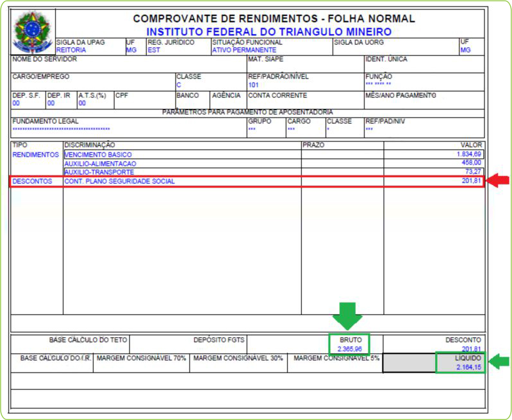Viewport: 512px width, 420px height.
Task: Click the 'FUNDAMENTO LEGAL' label
Action: [x=45, y=122]
